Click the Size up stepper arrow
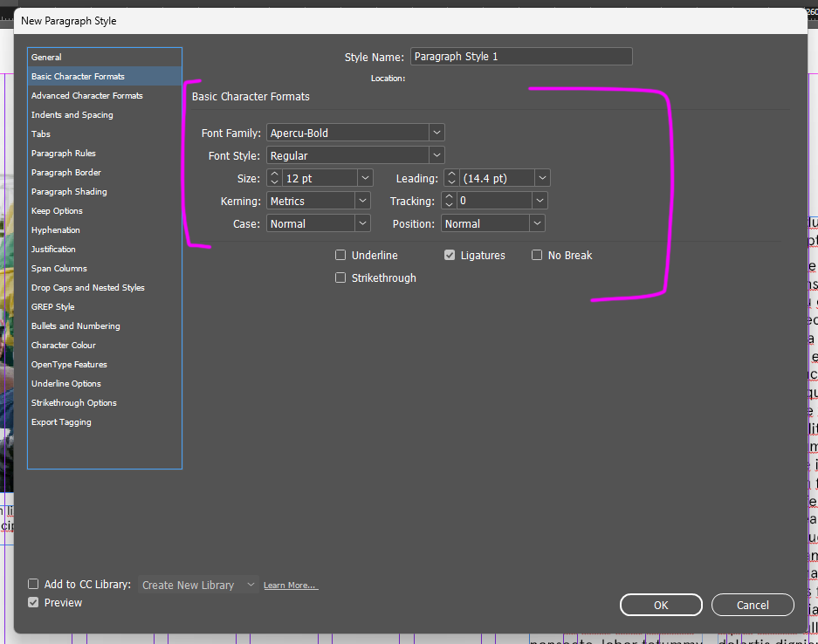Screen dimensions: 818x644 pyautogui.click(x=273, y=174)
